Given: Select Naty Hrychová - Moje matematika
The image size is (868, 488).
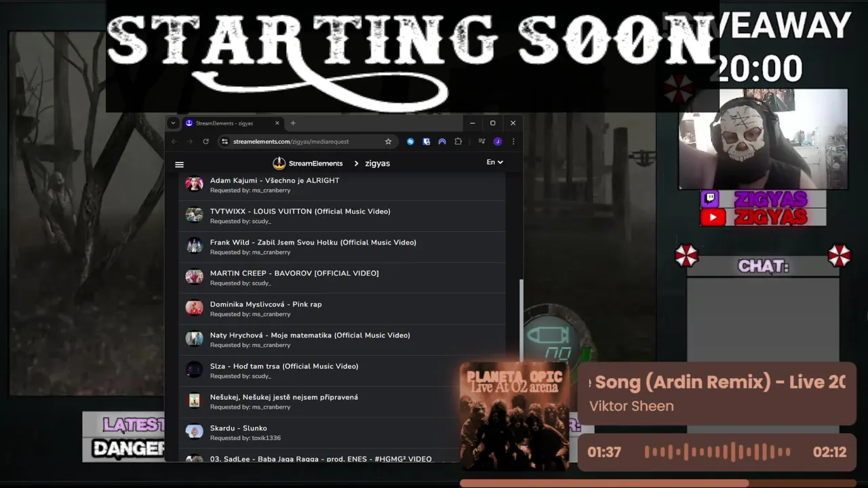Looking at the screenshot, I should (x=342, y=340).
